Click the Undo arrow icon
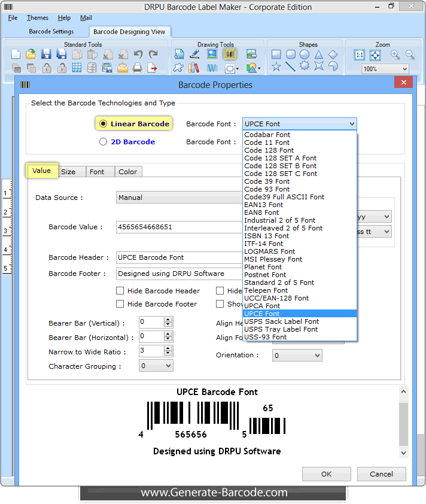This screenshot has height=504, width=426. (138, 54)
